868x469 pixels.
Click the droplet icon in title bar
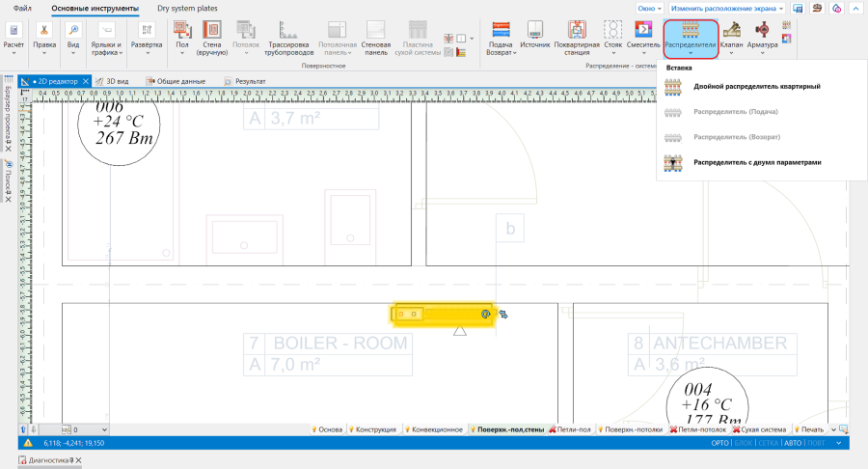tap(836, 9)
